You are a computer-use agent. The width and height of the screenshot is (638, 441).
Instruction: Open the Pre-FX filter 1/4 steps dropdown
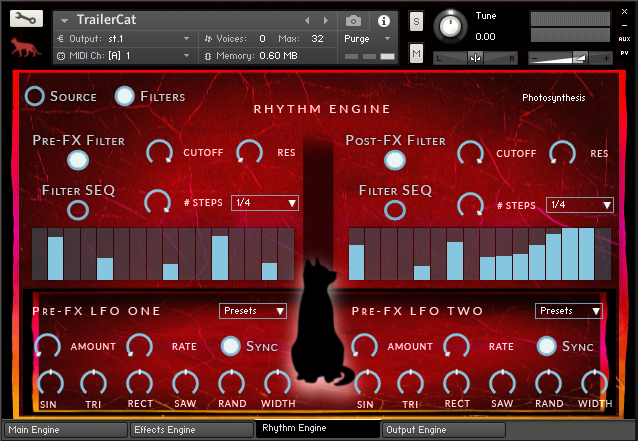tap(265, 203)
